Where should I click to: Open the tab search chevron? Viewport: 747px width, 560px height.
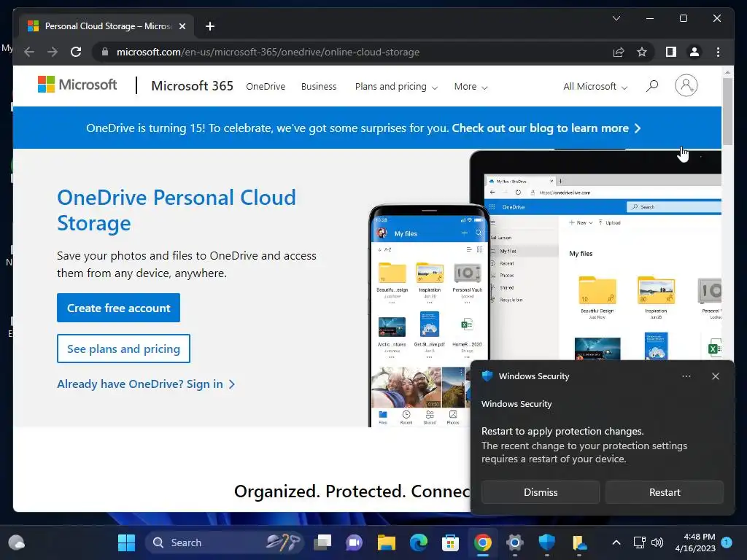click(x=616, y=18)
